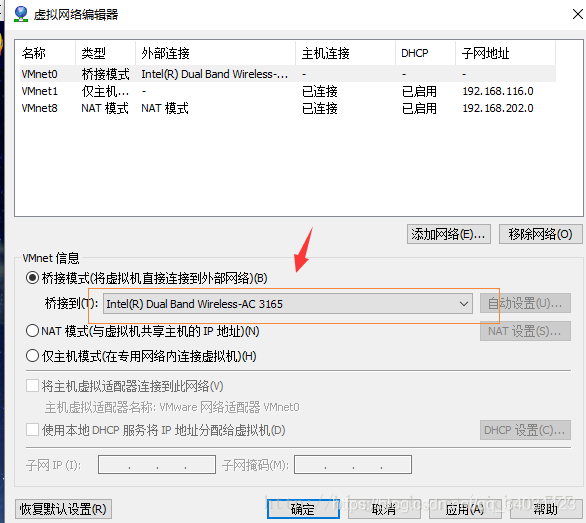Click the DHCP column header

coord(426,53)
